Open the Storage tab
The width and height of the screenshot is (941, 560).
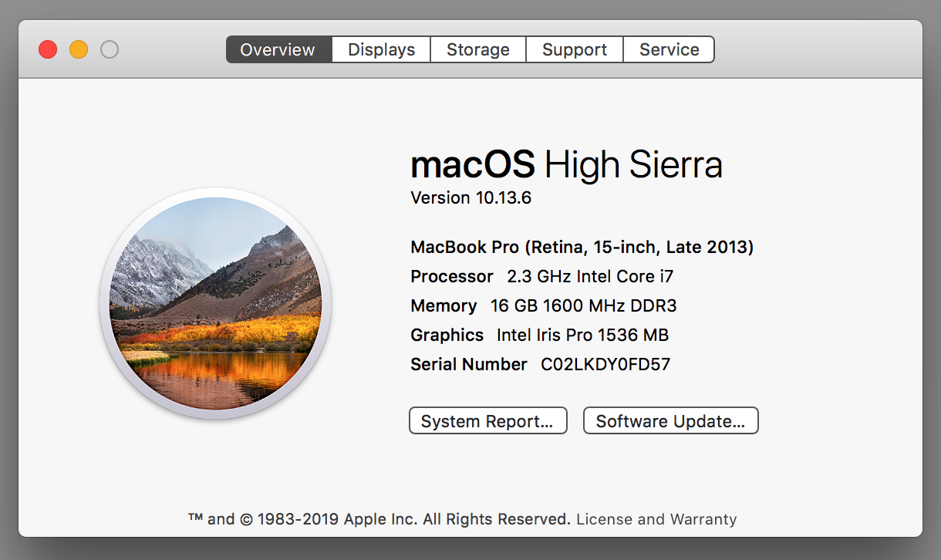click(x=478, y=49)
